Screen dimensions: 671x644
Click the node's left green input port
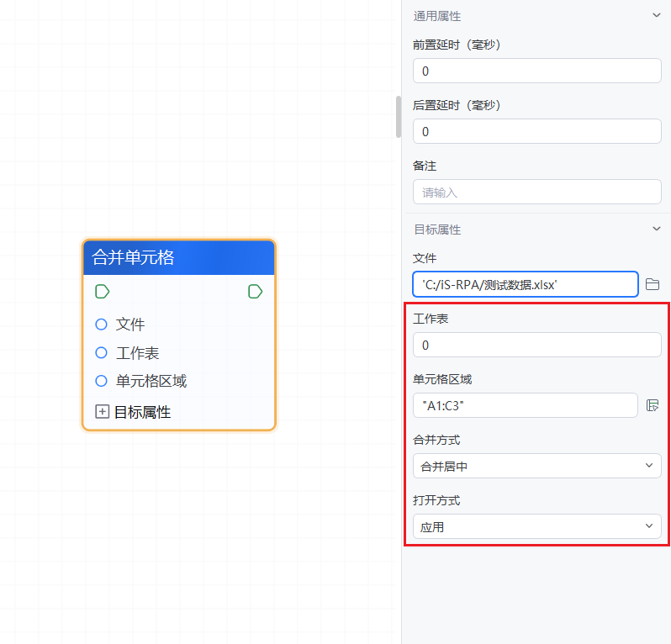(x=102, y=292)
